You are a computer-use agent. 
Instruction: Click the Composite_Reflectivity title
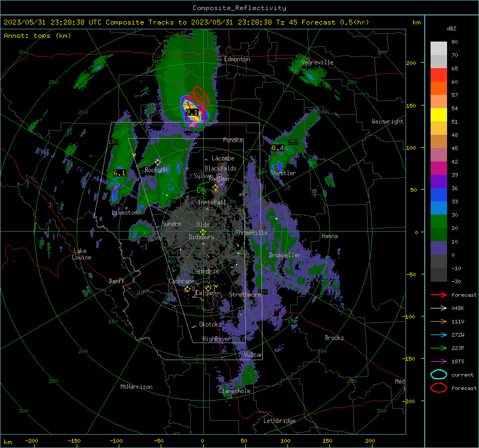[240, 8]
